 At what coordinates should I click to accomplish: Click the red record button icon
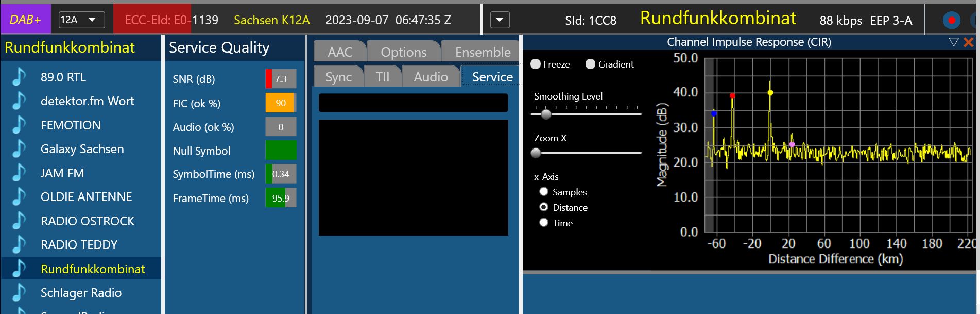[951, 21]
